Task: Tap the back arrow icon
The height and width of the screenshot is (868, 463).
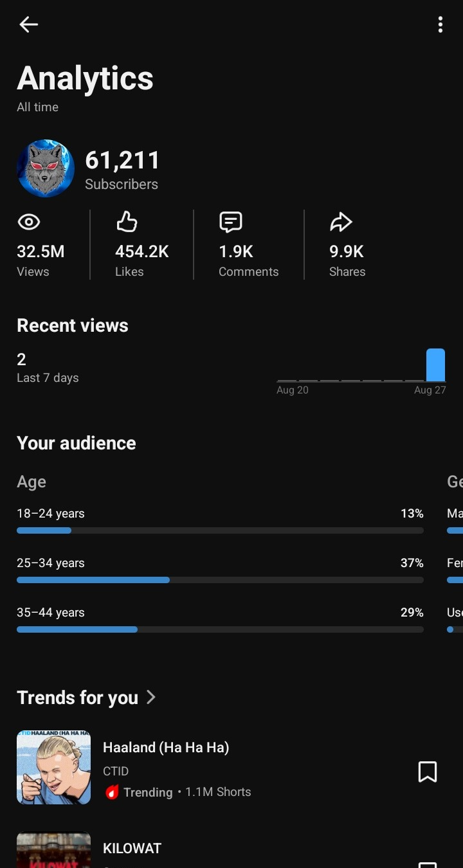Action: (x=28, y=24)
